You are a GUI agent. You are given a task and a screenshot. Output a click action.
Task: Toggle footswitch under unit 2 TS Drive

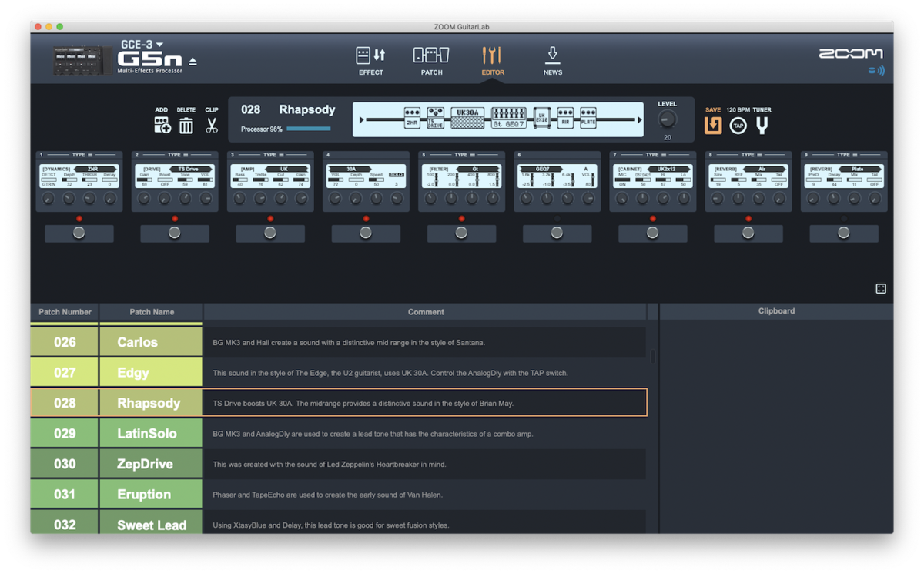[x=174, y=233]
